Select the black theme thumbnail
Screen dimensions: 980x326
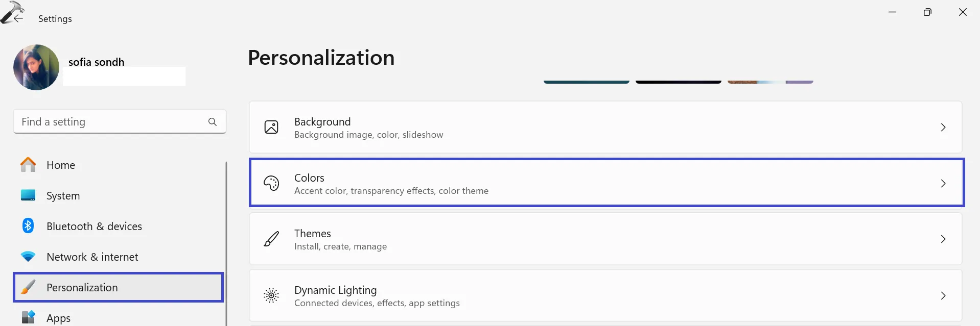678,82
